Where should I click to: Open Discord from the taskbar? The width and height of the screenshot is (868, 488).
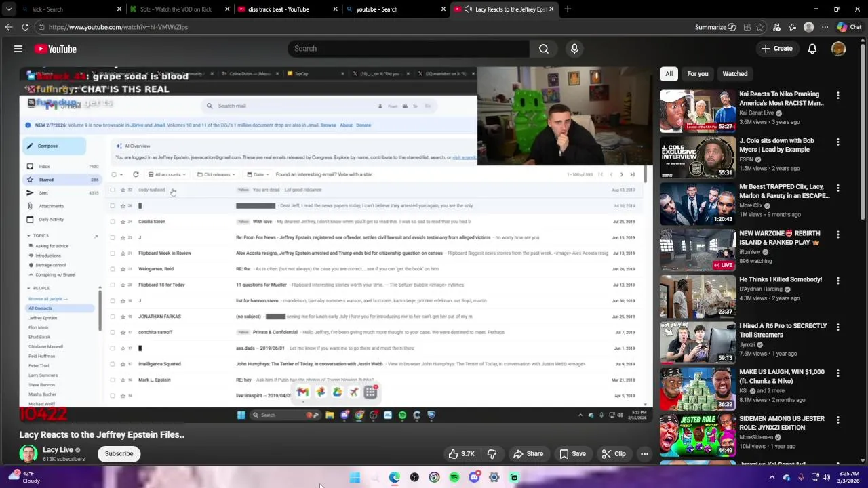point(474,478)
